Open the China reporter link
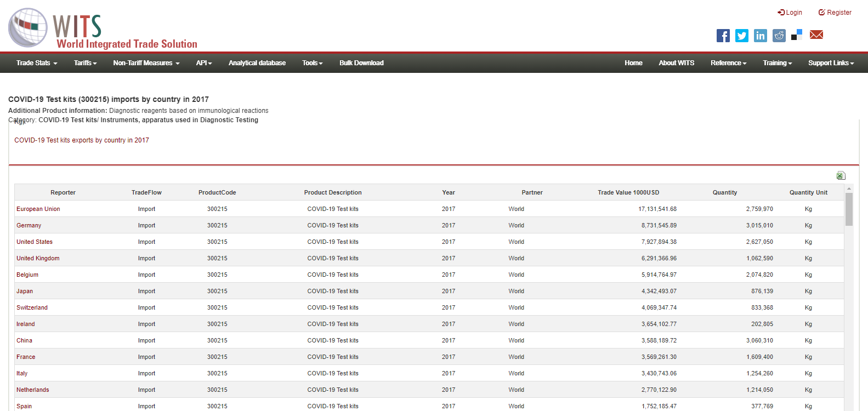 (x=24, y=340)
